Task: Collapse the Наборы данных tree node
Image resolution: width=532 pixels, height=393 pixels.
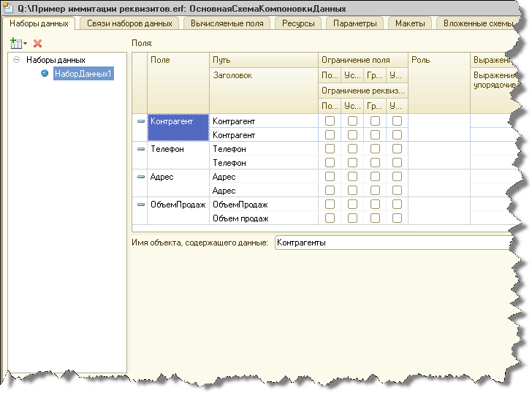Action: pyautogui.click(x=16, y=60)
